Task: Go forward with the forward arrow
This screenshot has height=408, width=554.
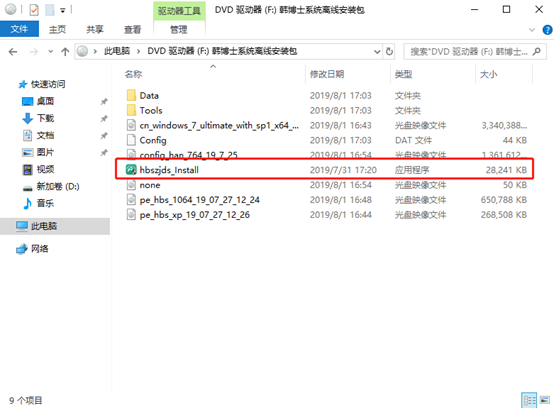Action: tap(34, 52)
